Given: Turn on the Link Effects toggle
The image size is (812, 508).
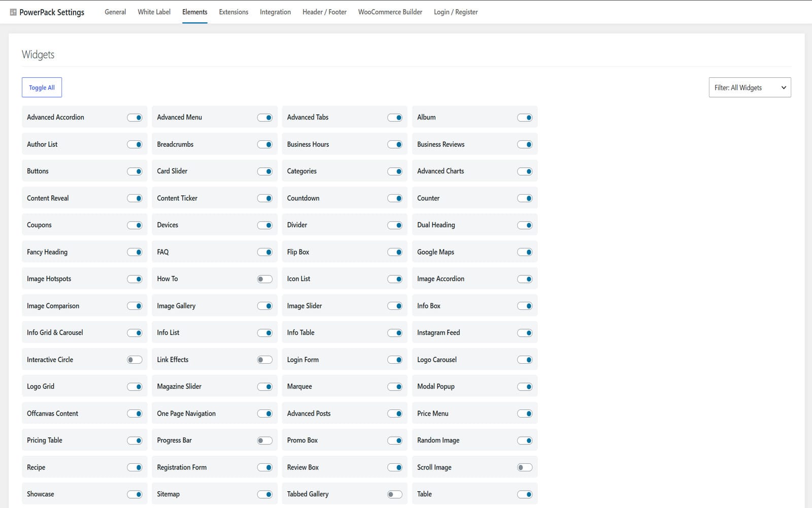Looking at the screenshot, I should 265,360.
